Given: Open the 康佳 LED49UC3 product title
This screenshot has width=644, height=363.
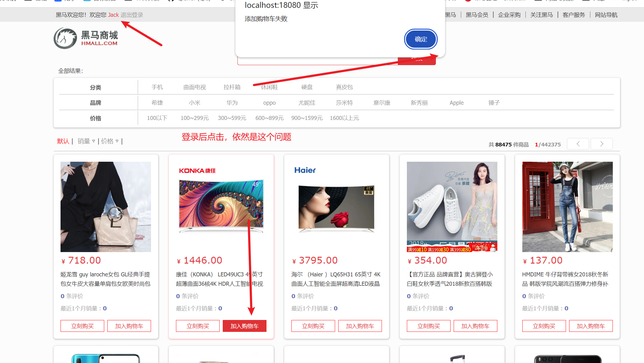Looking at the screenshot, I should (x=220, y=279).
